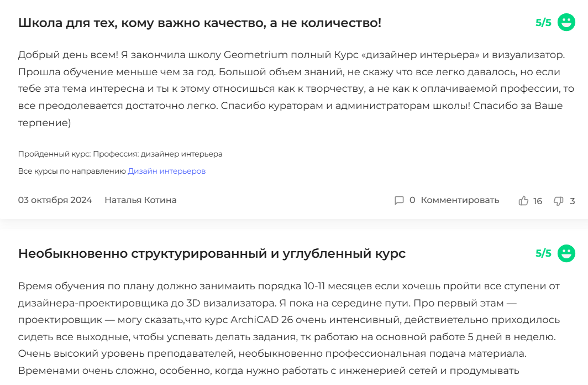Click the like count 16
Screen dimensions: 588x385
(538, 201)
